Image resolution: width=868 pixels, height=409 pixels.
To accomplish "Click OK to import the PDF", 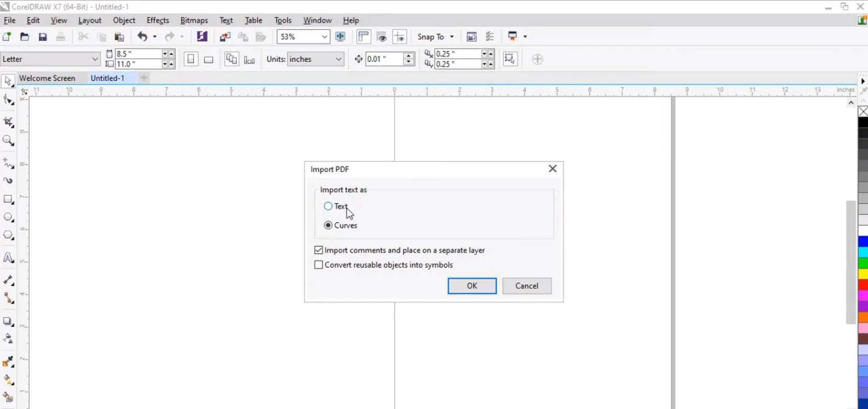I will pyautogui.click(x=472, y=286).
